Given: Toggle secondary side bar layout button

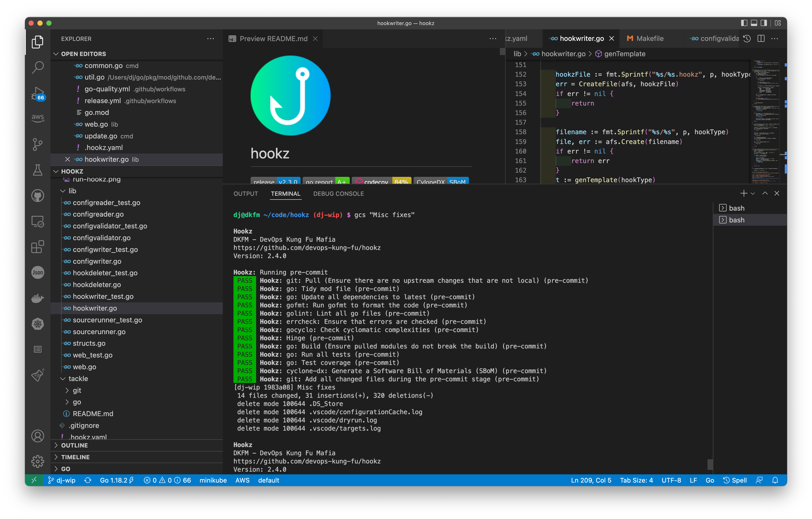Looking at the screenshot, I should [x=764, y=23].
